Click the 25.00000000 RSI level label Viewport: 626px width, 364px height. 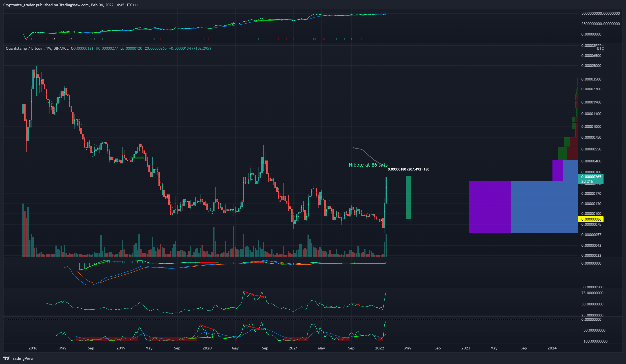point(592,315)
